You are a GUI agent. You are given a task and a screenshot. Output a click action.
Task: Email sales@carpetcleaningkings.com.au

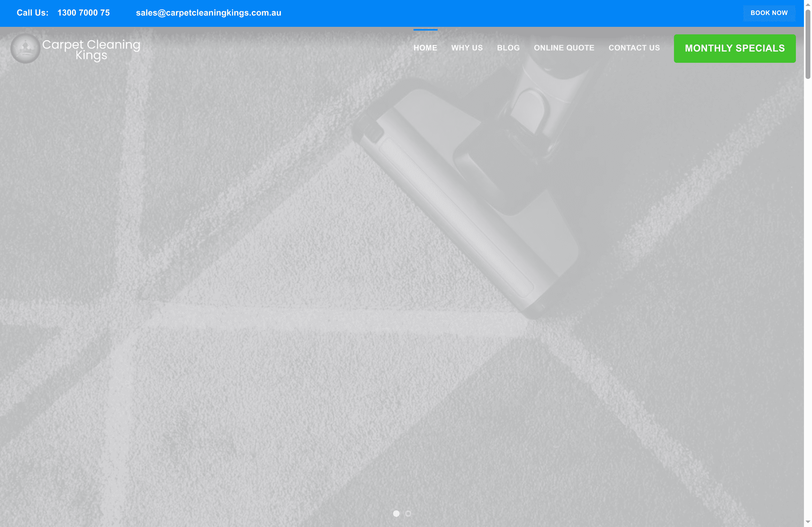[208, 13]
